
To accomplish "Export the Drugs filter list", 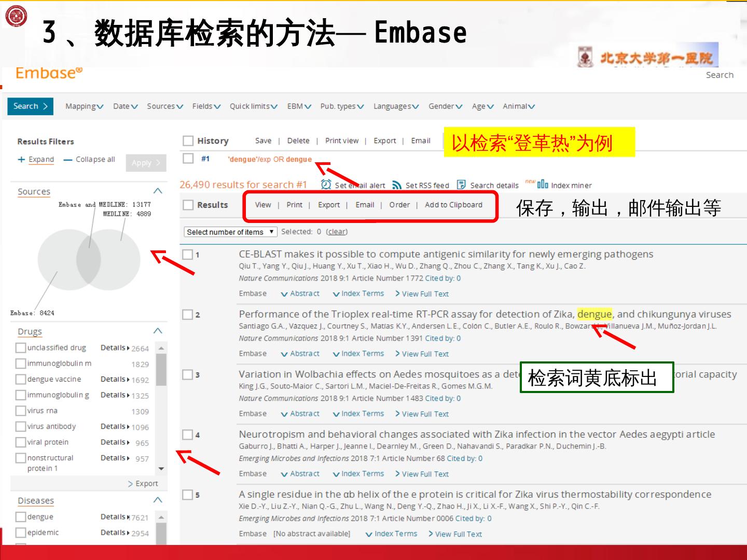I will (x=143, y=484).
